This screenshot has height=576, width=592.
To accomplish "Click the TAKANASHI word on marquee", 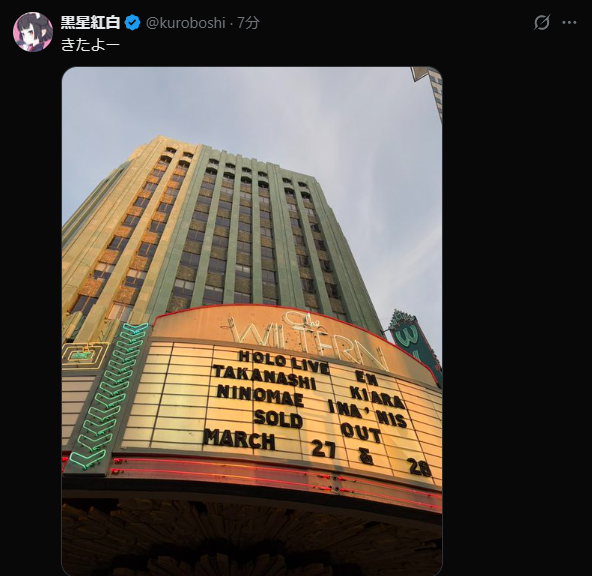I will [264, 377].
